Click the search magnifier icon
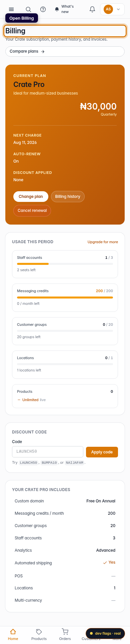 tap(28, 9)
